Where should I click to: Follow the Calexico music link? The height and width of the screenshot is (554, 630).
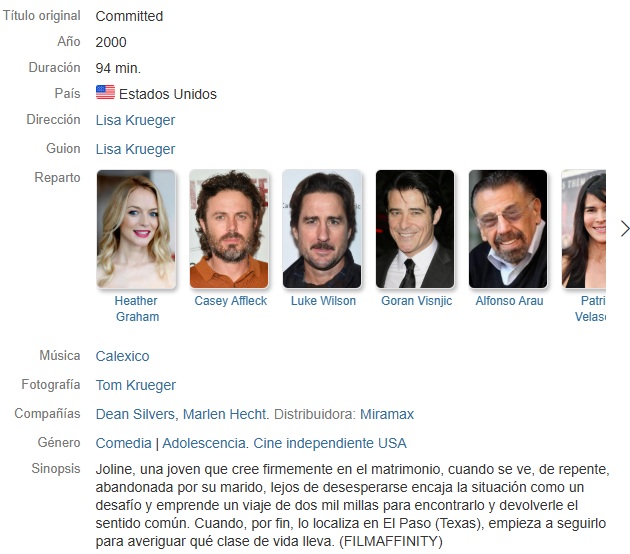pyautogui.click(x=123, y=356)
